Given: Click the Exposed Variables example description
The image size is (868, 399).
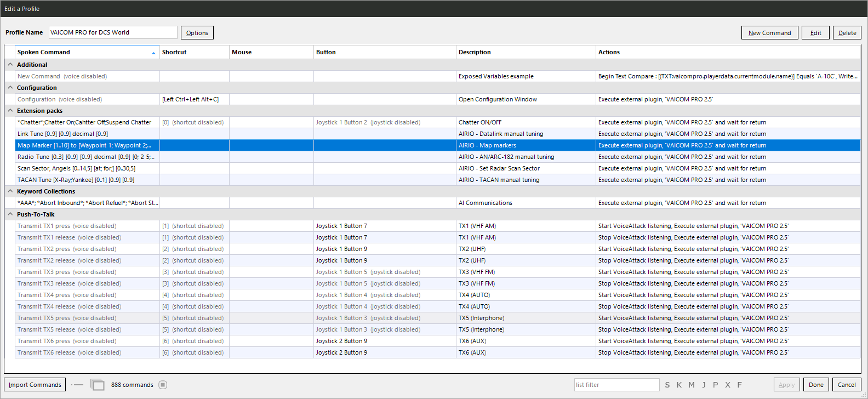Looking at the screenshot, I should (526, 76).
